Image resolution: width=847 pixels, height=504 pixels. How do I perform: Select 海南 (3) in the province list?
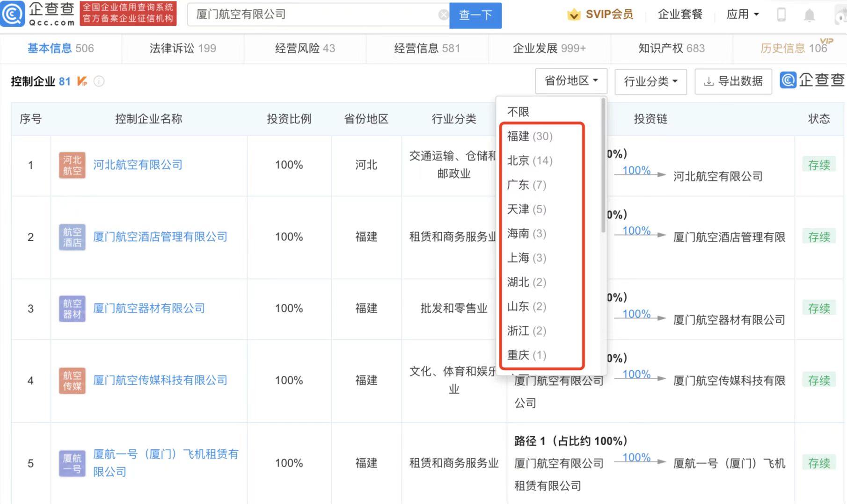tap(526, 233)
